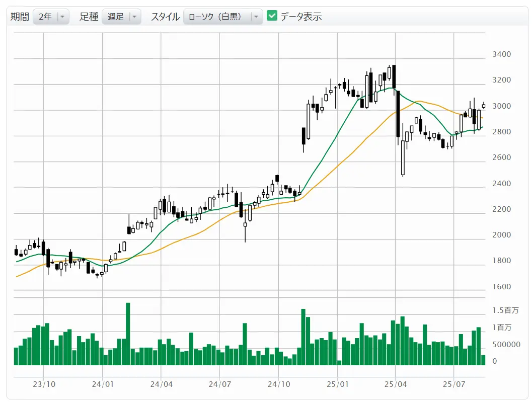Click the 23/10 date axis label
The image size is (532, 403).
(x=44, y=384)
